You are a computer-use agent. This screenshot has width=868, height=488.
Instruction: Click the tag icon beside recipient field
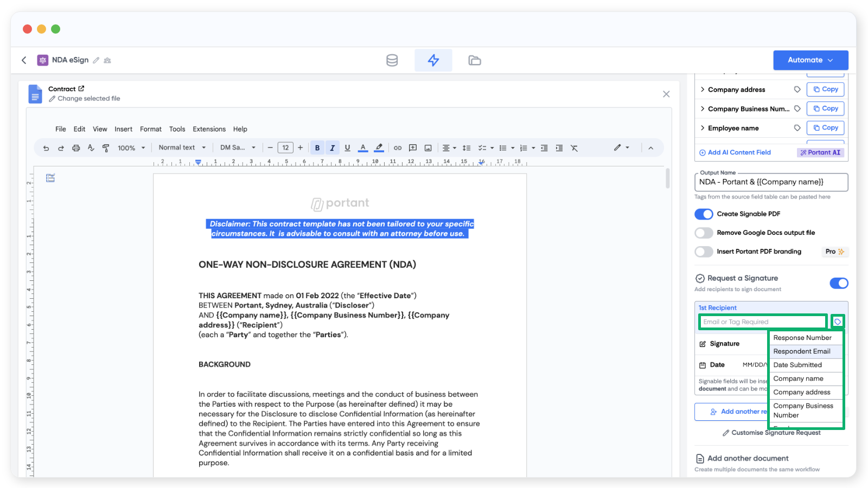click(x=838, y=322)
